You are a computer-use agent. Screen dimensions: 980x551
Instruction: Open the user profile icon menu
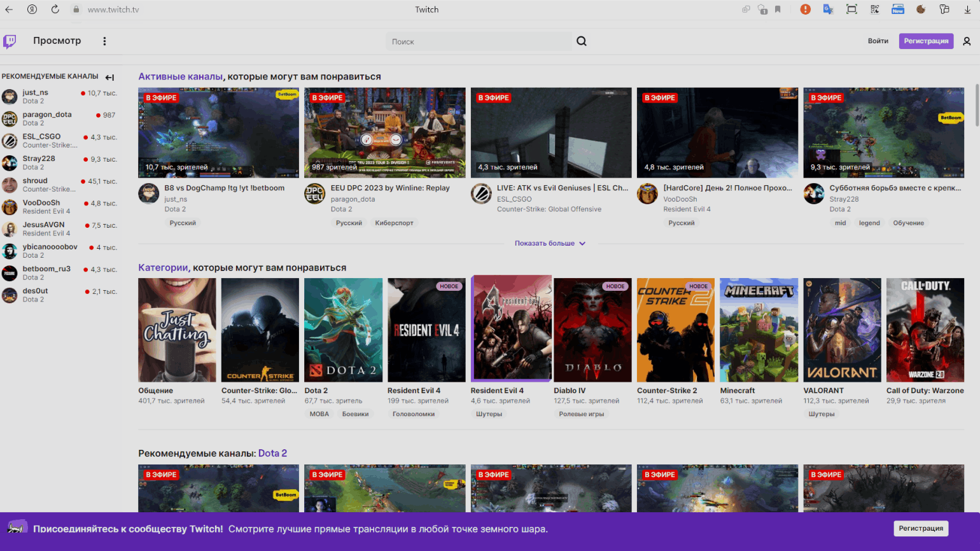tap(967, 41)
